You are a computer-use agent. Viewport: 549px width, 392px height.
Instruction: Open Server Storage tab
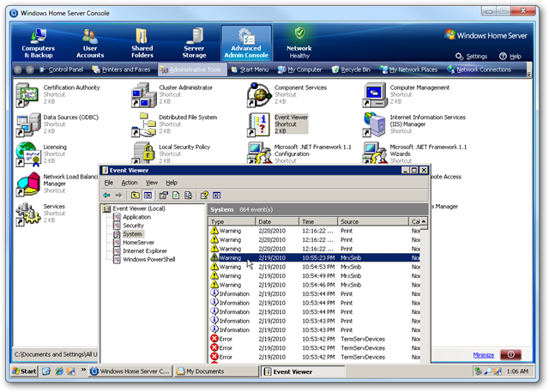tap(194, 44)
